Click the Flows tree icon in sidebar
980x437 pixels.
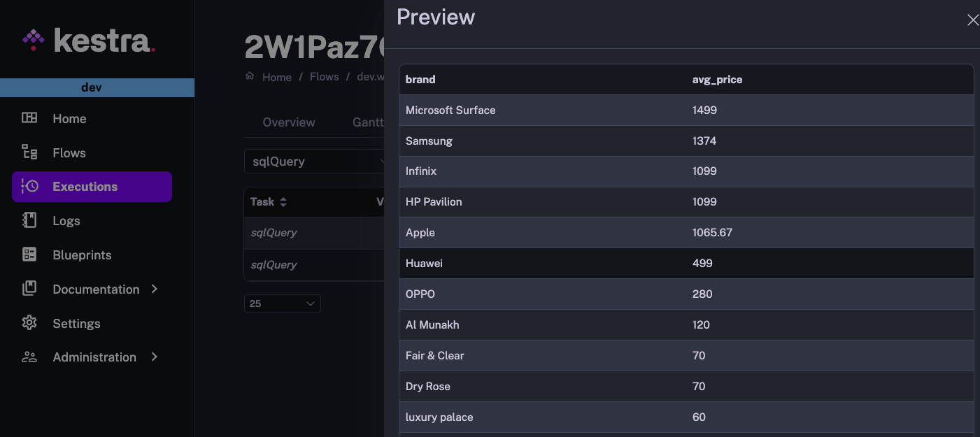29,152
